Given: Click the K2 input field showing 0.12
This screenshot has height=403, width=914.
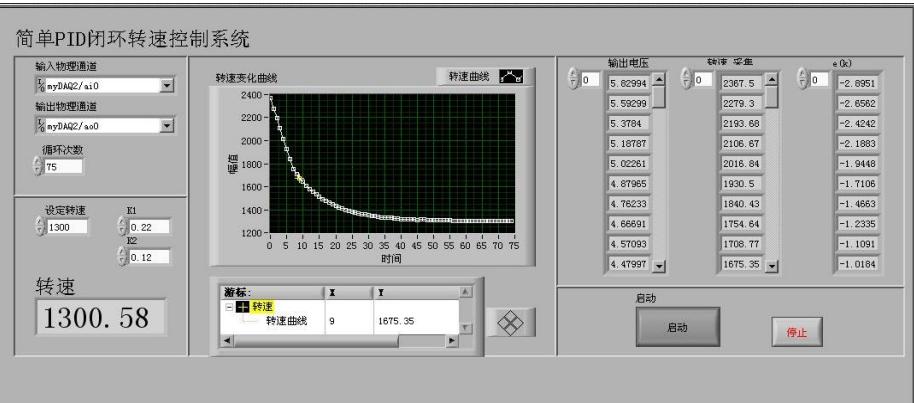Looking at the screenshot, I should point(149,257).
